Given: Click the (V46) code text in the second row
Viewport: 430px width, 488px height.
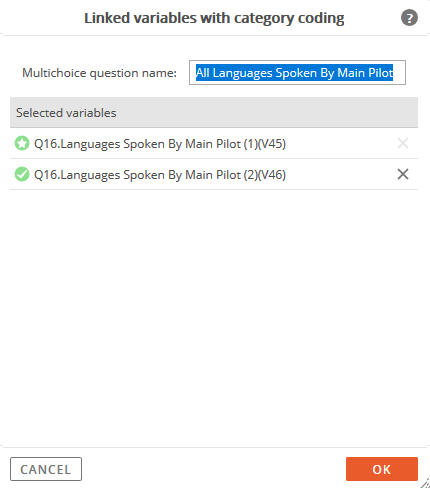Looking at the screenshot, I should tap(272, 175).
